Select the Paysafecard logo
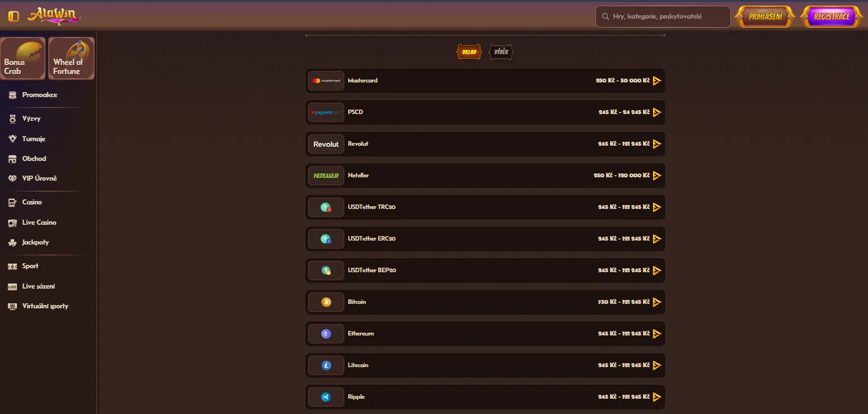This screenshot has height=414, width=868. pos(326,112)
